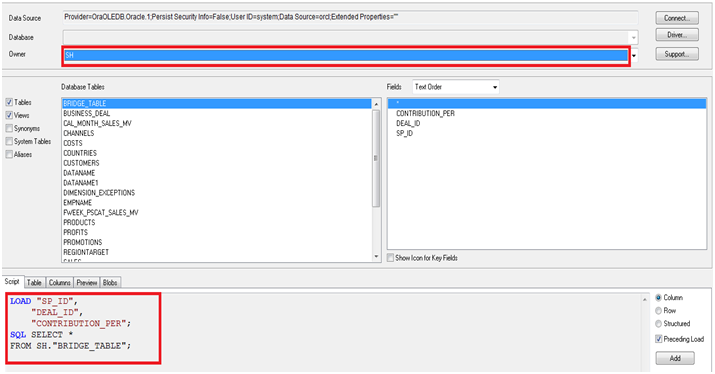Select PRODUCTS table
715x374 pixels.
217,223
